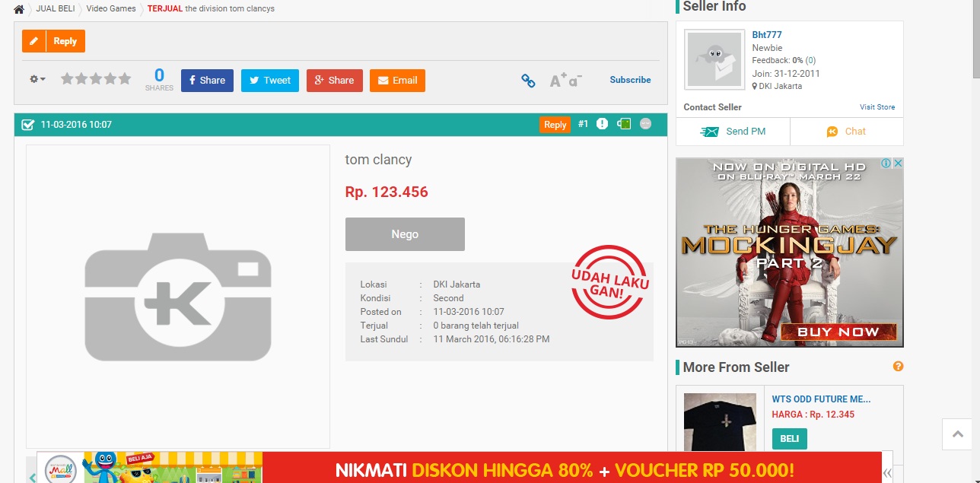Click the help icon beside More From Seller
980x483 pixels.
(898, 367)
